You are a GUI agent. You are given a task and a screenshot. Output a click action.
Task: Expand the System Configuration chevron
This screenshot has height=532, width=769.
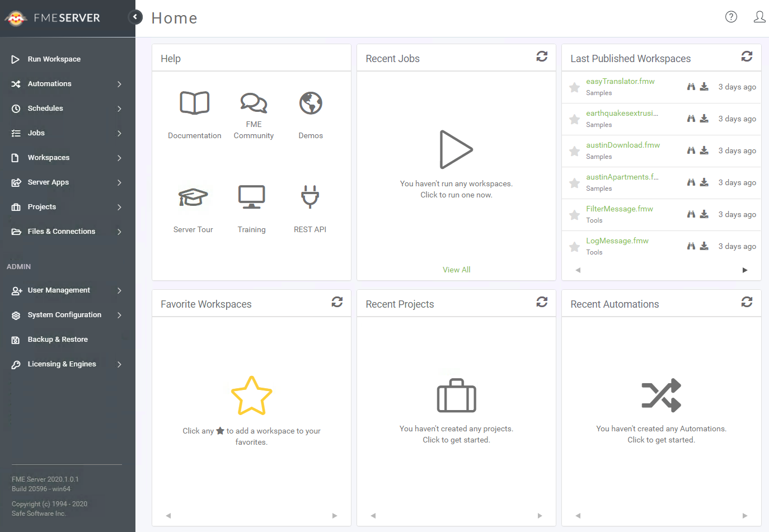[x=119, y=315]
